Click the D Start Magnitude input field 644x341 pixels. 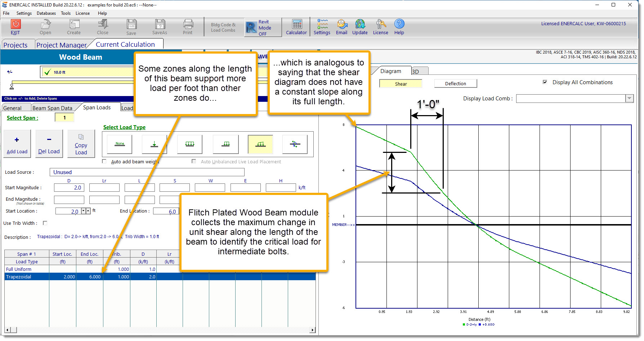[x=69, y=187]
